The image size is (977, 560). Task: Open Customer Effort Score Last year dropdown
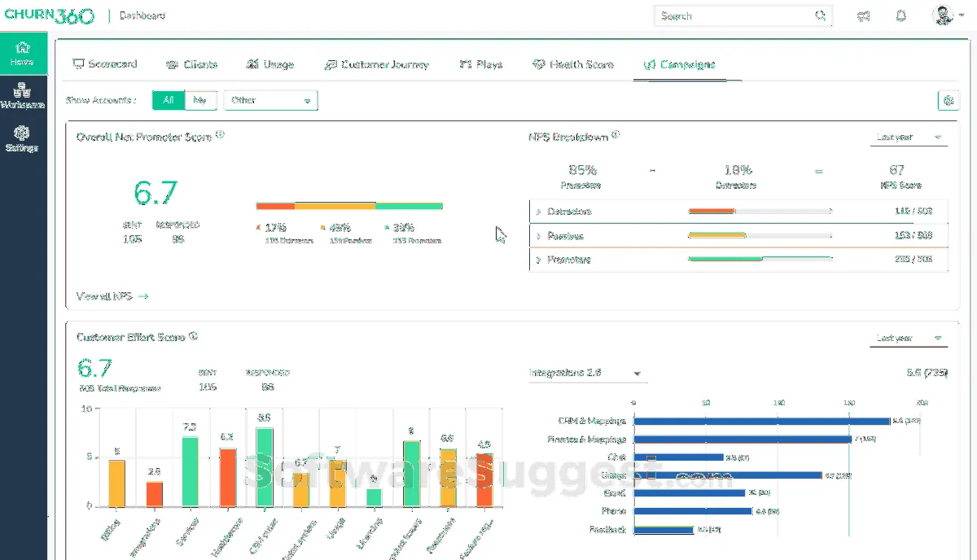[909, 338]
